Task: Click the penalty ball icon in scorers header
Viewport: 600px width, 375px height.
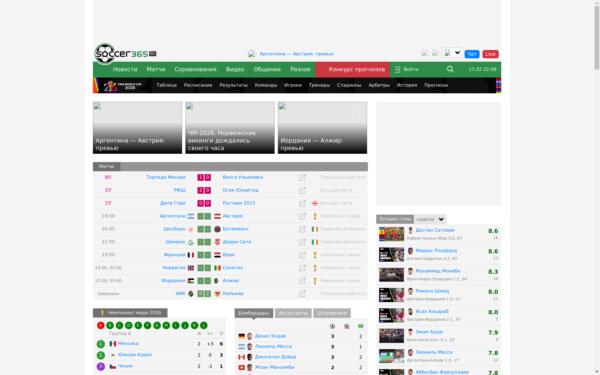Action: [347, 326]
